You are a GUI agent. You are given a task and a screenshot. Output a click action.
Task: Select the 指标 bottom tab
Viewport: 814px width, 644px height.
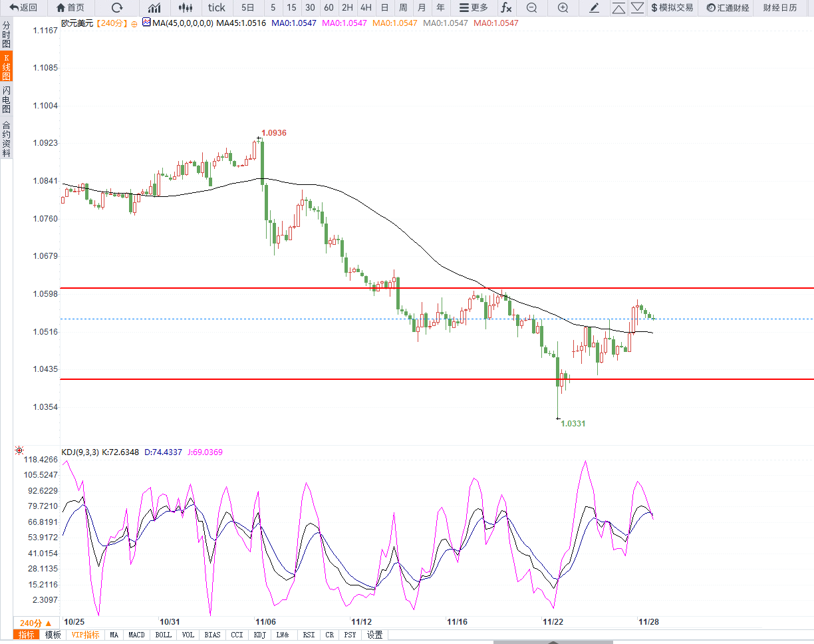(27, 635)
